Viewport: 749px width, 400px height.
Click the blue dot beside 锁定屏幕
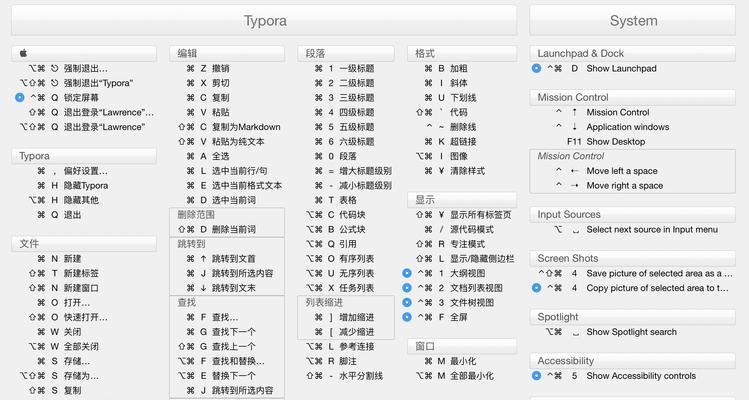click(x=20, y=97)
